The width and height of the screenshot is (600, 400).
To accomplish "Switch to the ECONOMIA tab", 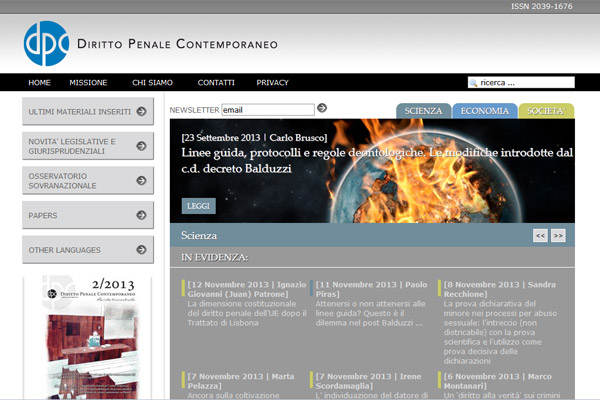I will click(x=485, y=111).
